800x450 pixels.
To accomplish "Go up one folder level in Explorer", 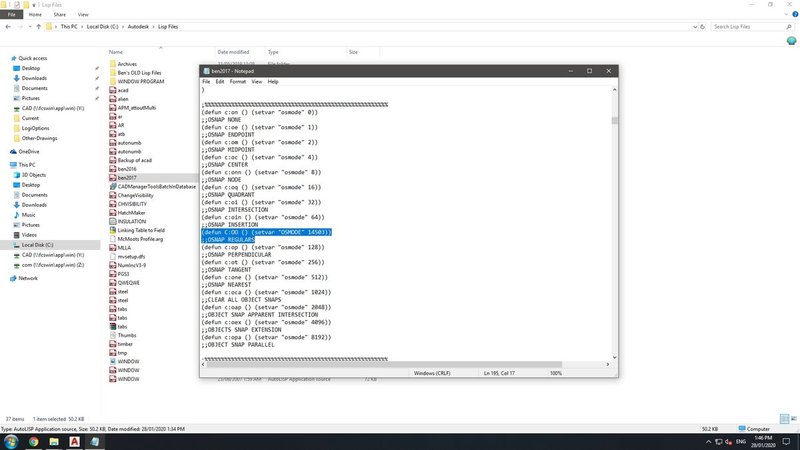I will pos(39,27).
